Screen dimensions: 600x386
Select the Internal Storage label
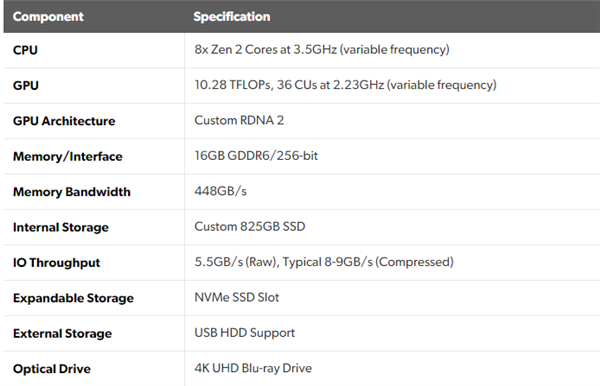[61, 227]
